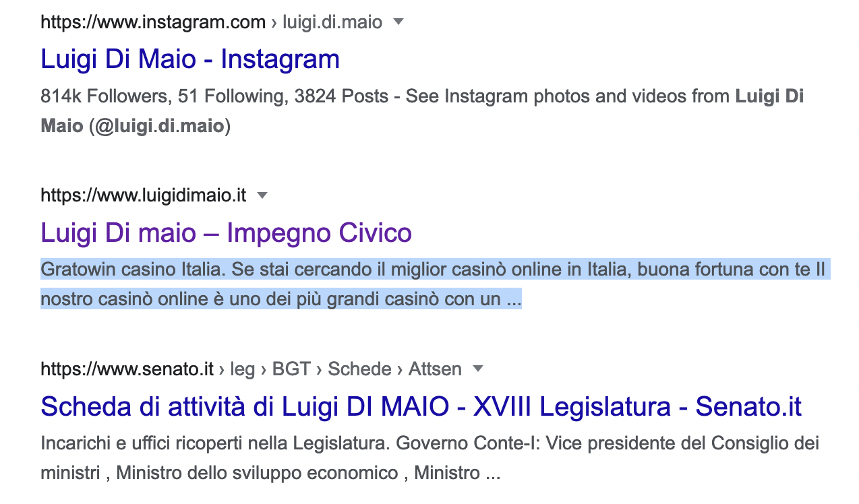Open the 'Scheda di attività di Luigi DI MAIO' result

[421, 407]
